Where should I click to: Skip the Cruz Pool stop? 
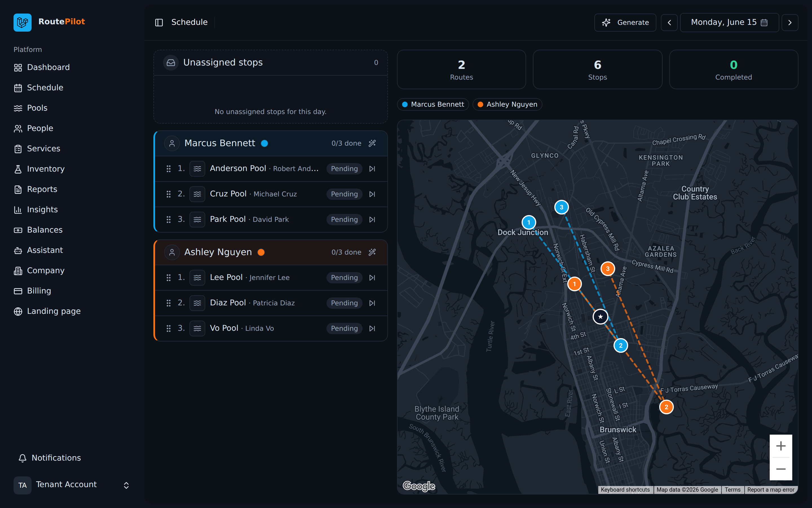coord(372,194)
